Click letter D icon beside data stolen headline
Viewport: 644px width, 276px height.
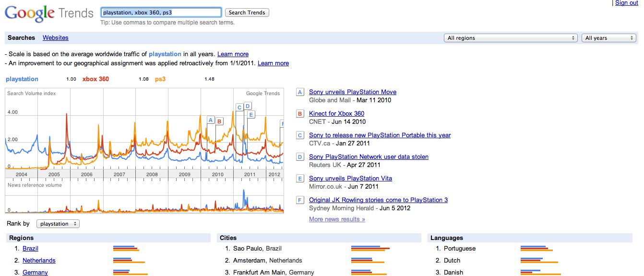[x=300, y=157]
